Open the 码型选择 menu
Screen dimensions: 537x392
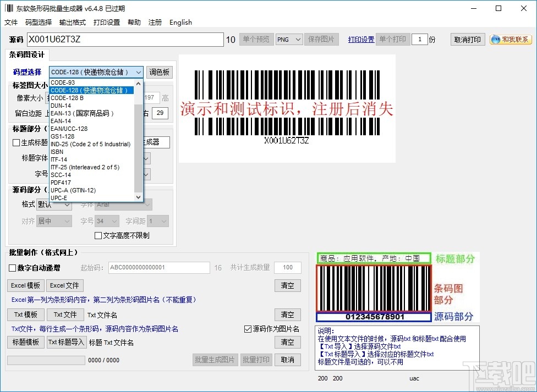tap(39, 23)
